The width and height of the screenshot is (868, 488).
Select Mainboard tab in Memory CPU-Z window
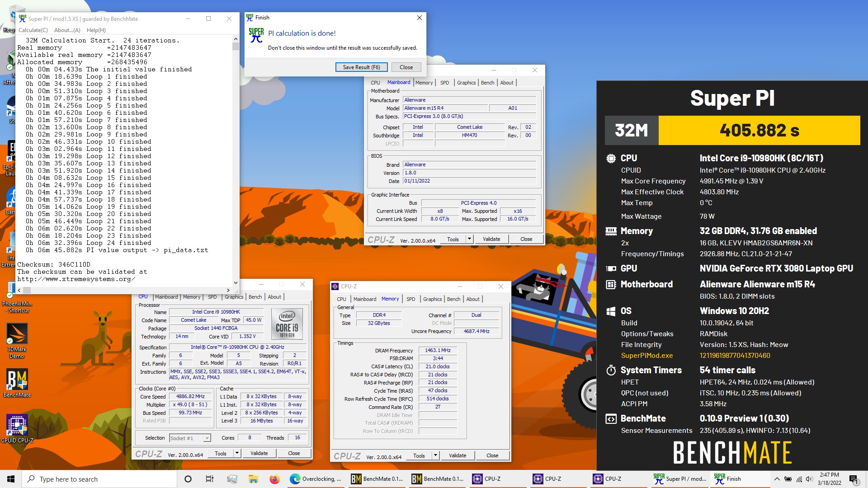[364, 299]
